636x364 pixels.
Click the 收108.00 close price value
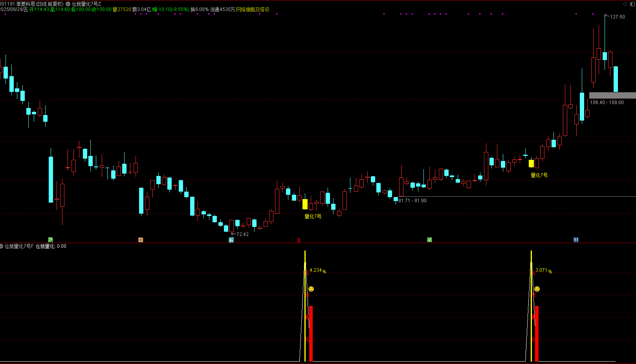coord(102,9)
